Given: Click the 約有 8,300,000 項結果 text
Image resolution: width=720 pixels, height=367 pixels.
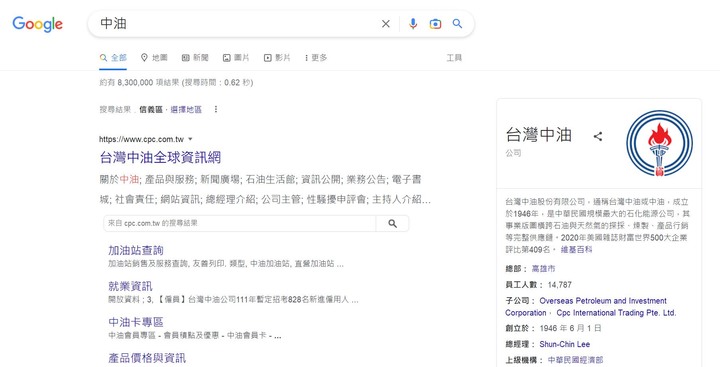Looking at the screenshot, I should [140, 83].
